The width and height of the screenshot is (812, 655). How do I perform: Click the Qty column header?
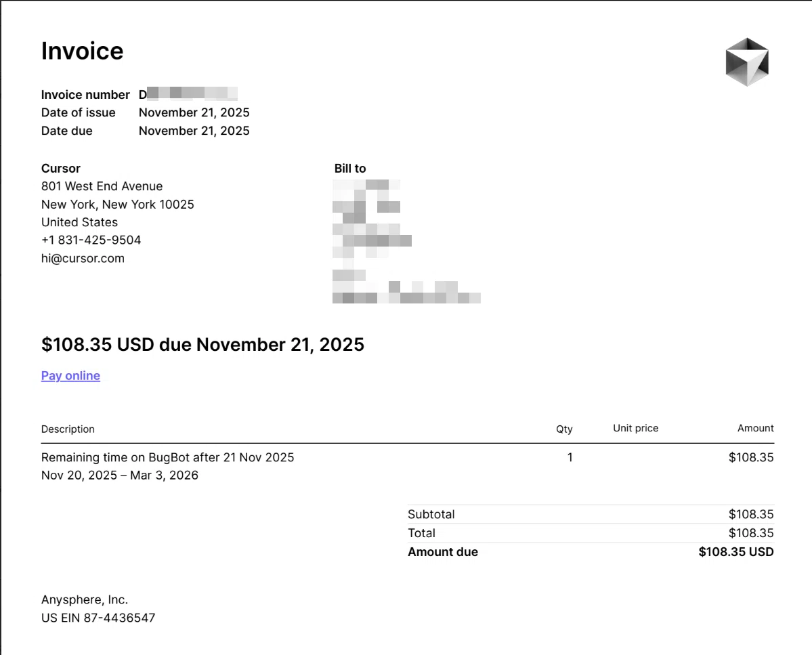[564, 429]
